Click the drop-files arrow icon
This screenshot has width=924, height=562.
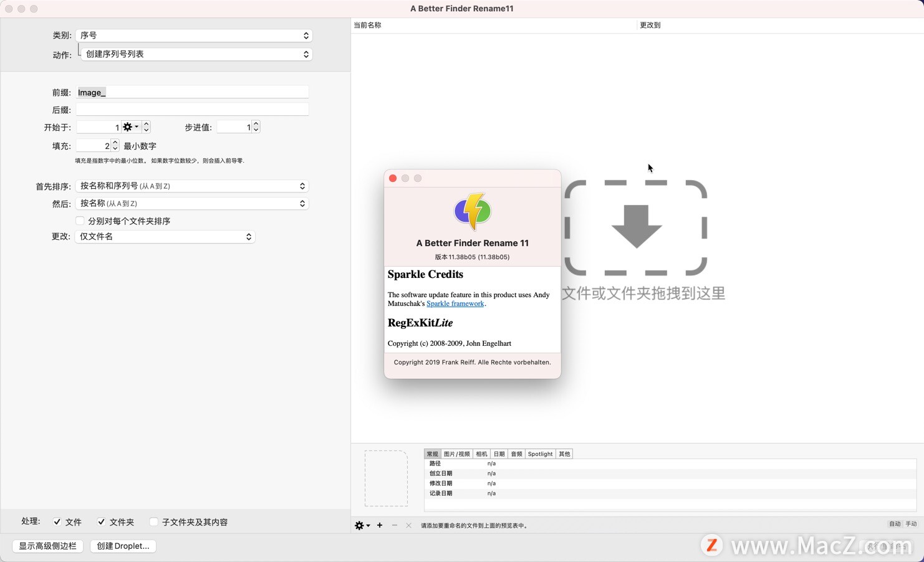[636, 226]
